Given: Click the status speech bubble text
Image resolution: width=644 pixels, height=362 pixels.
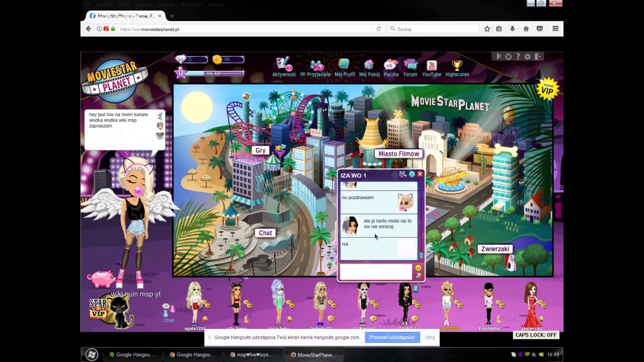Looking at the screenshot, I should click(119, 120).
